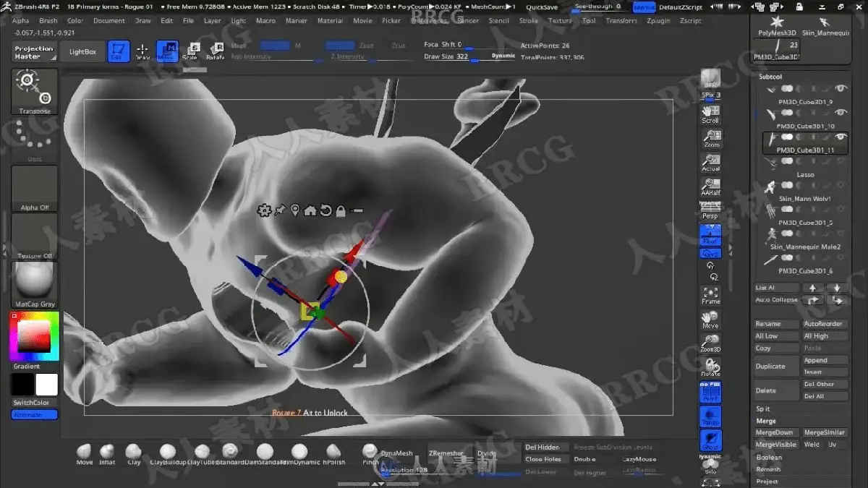Toggle the Floor grid
Viewport: 868px width, 488px height.
click(711, 235)
